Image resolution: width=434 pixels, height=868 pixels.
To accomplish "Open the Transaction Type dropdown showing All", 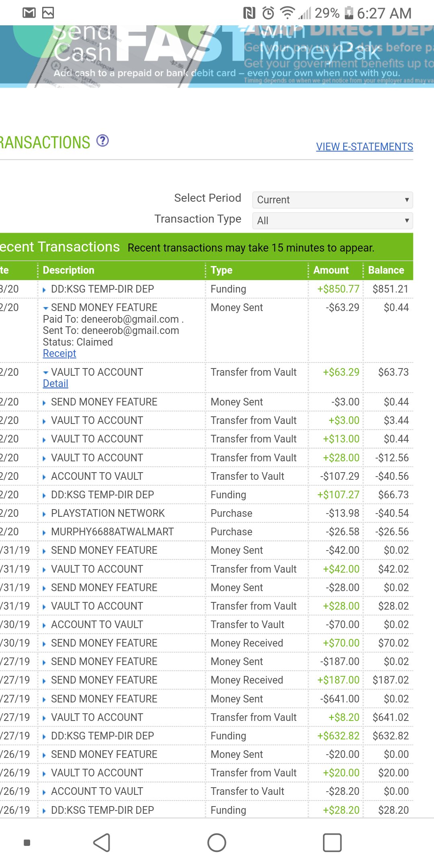I will [x=332, y=221].
